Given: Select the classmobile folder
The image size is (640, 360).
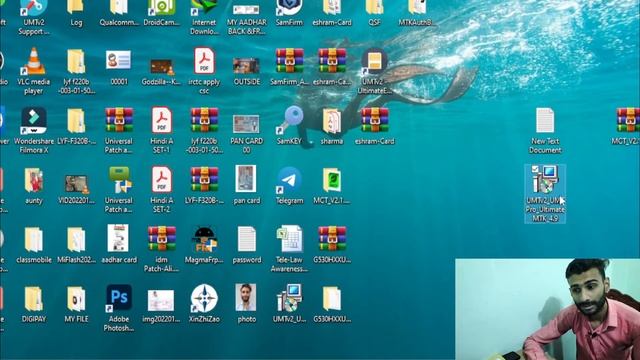Looking at the screenshot, I should point(33,240).
